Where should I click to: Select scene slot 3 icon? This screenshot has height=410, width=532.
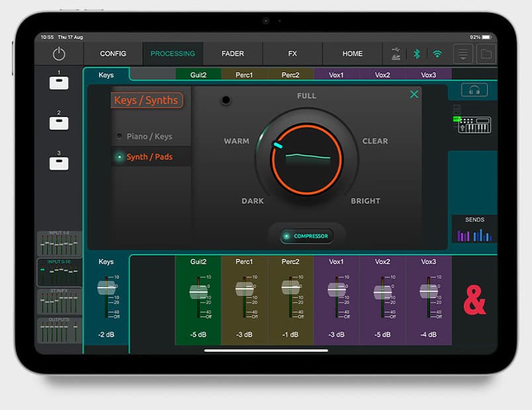[59, 164]
